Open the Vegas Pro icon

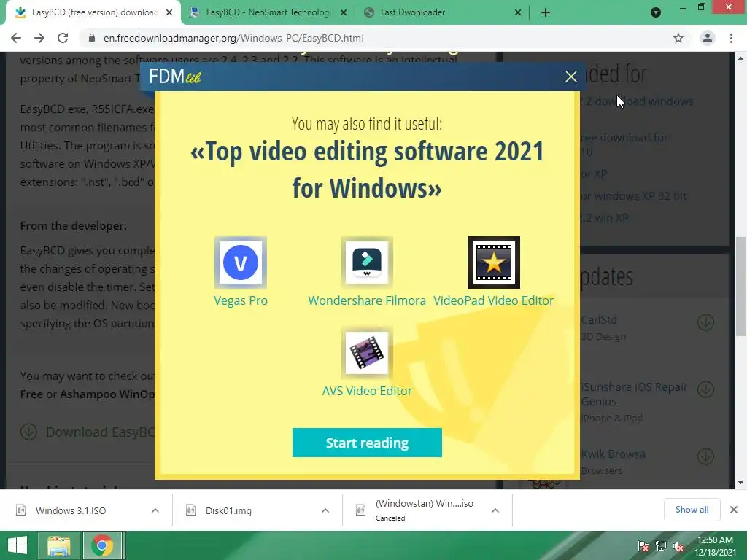point(241,262)
